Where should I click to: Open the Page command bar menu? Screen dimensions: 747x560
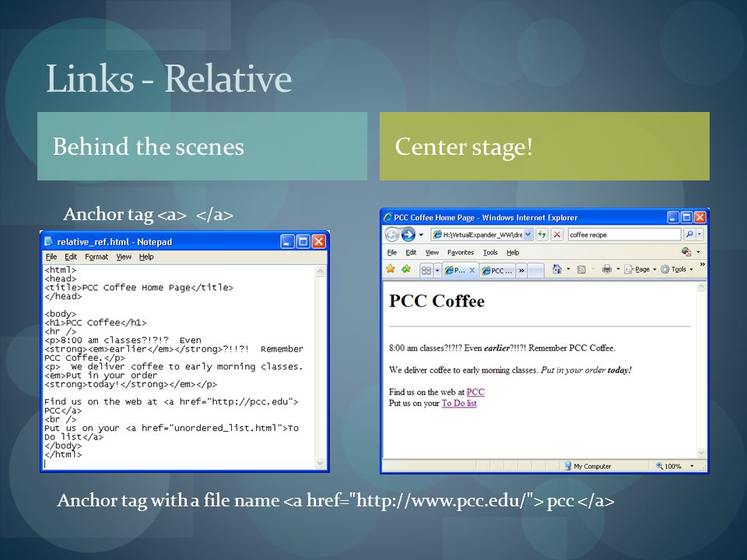[640, 269]
